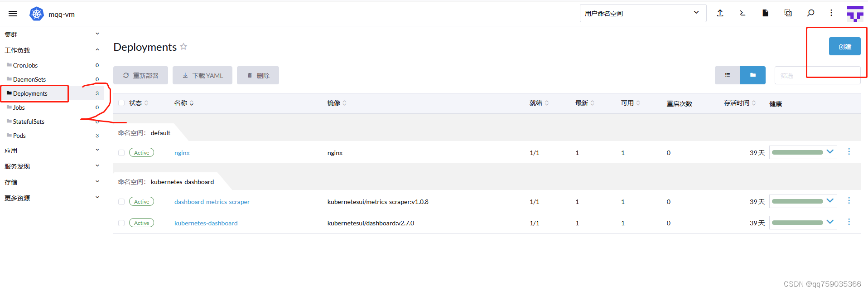Viewport: 868px width, 292px height.
Task: Open the dashboard-metrics-scraper deployment link
Action: [x=212, y=202]
